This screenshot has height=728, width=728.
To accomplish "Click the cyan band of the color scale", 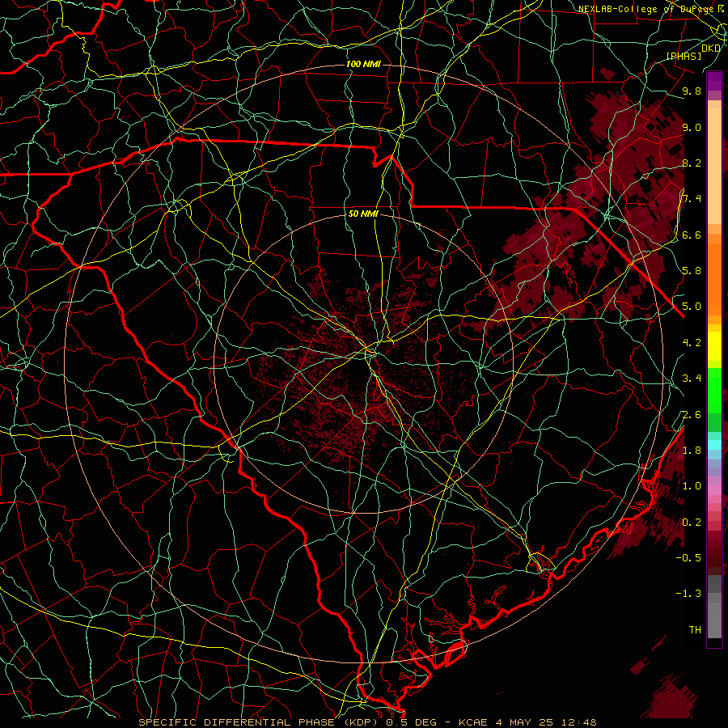I will (714, 445).
